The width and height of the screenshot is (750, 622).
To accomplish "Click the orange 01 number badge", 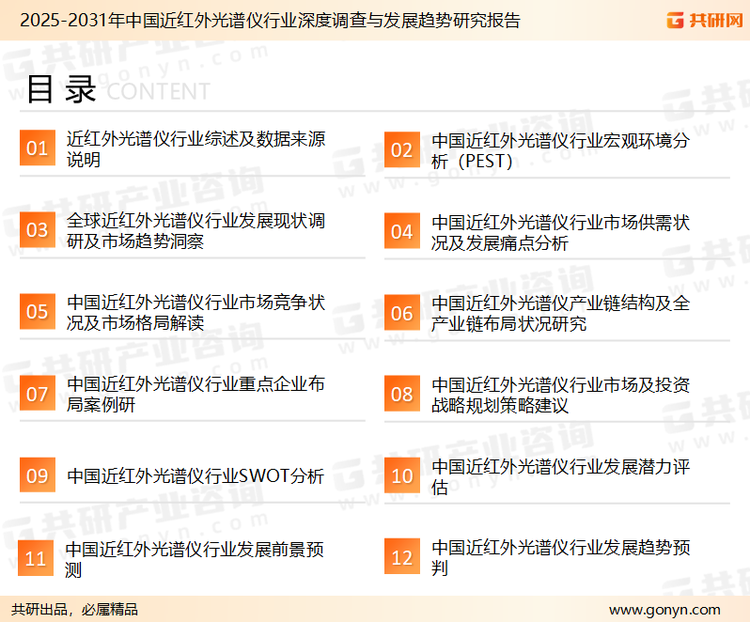I will pyautogui.click(x=37, y=148).
